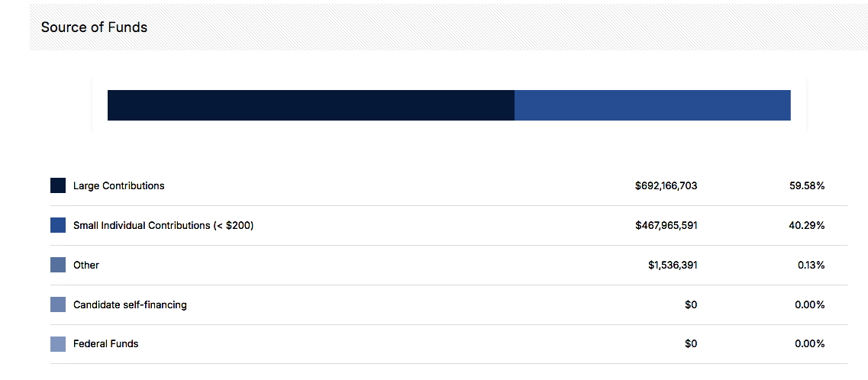Click the Candidate self-financing color swatch
This screenshot has width=868, height=380.
[x=57, y=304]
